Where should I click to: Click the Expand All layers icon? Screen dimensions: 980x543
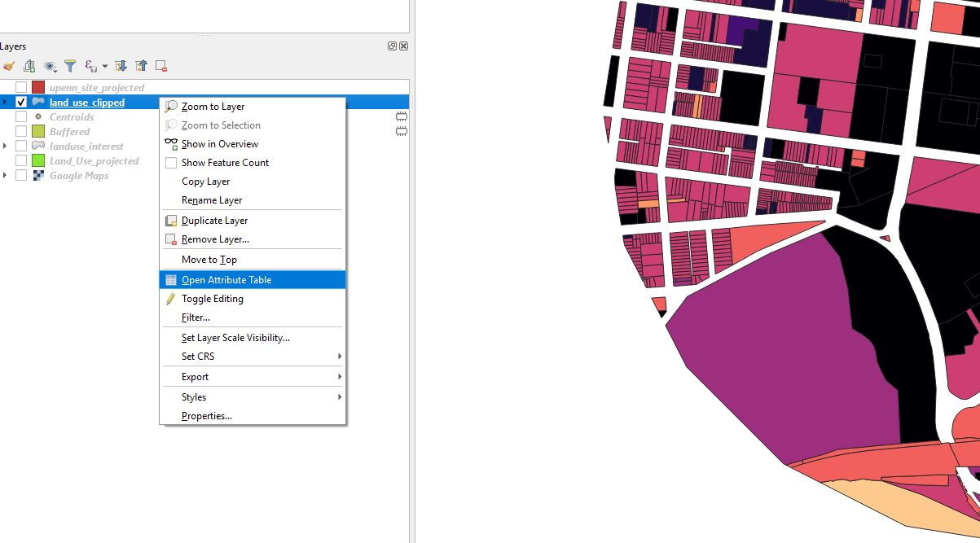[x=121, y=66]
